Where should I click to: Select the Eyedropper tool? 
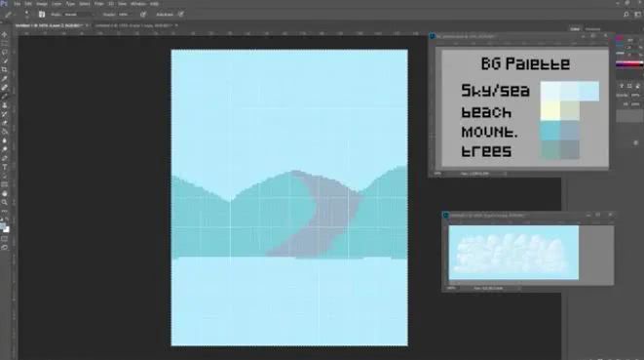tap(5, 79)
